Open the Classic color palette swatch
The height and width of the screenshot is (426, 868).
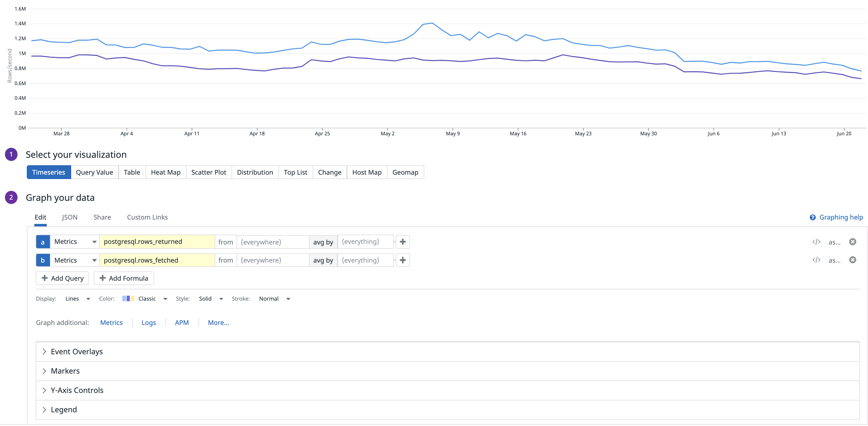(128, 299)
